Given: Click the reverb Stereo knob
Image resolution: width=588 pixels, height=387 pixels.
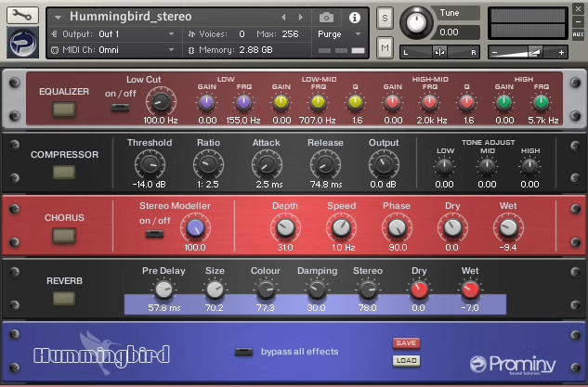Looking at the screenshot, I should (x=368, y=290).
